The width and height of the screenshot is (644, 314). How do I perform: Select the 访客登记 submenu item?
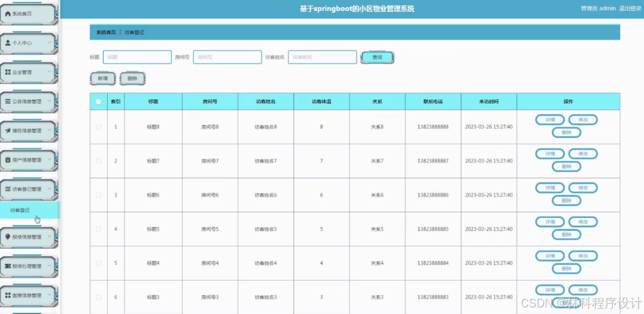click(x=30, y=210)
